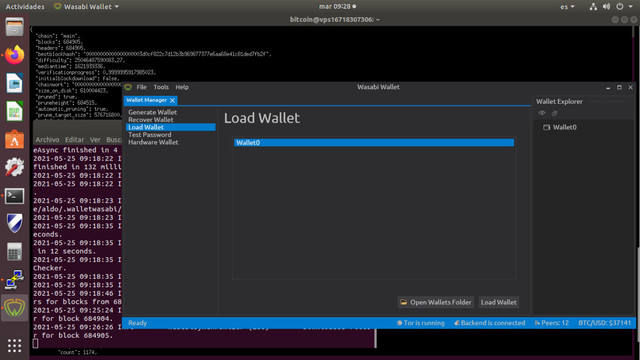
Task: Launch Firefox from the dock
Action: coord(14,55)
